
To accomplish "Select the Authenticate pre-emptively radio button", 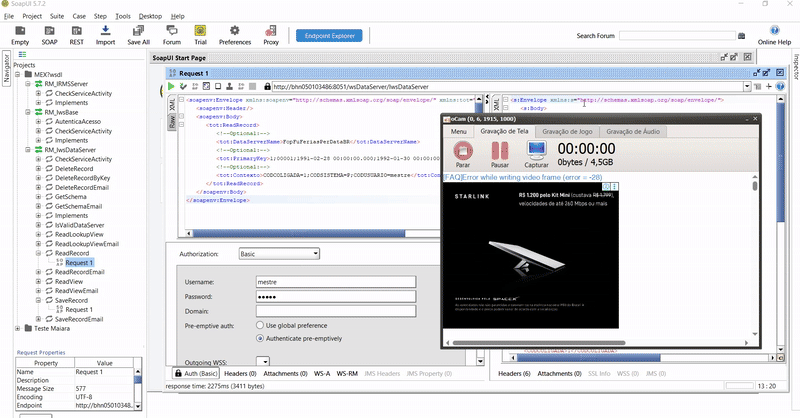I will pyautogui.click(x=260, y=338).
